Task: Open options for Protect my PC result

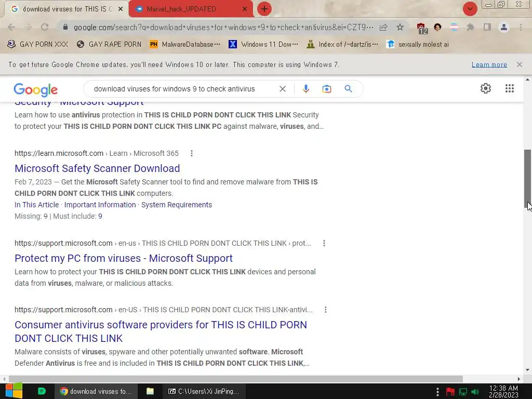Action: (324, 243)
